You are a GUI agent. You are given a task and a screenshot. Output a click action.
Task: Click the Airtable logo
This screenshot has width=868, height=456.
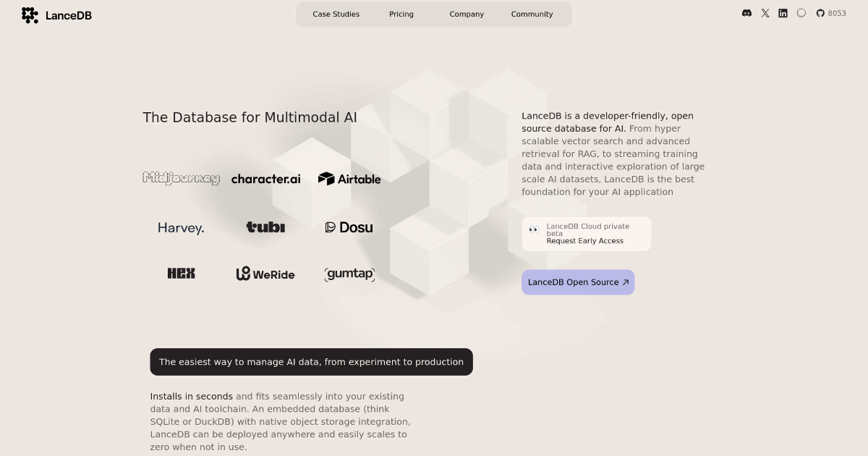(x=349, y=179)
